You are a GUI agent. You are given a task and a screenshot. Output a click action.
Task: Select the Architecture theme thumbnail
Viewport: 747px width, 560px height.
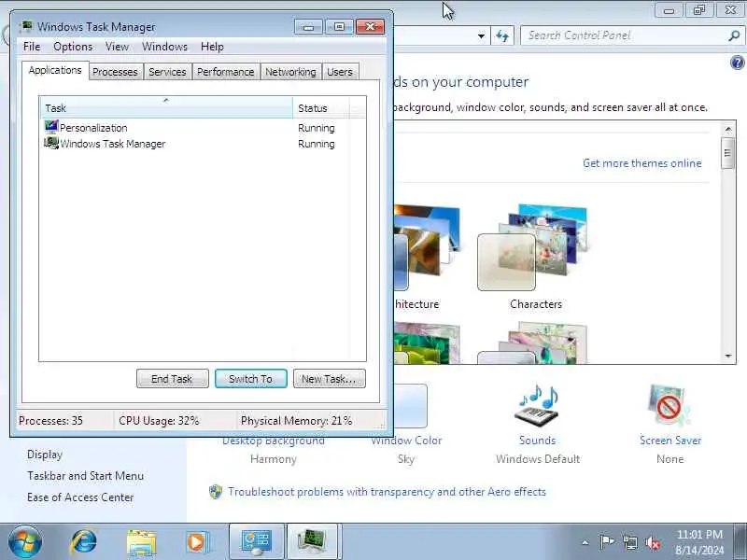427,247
